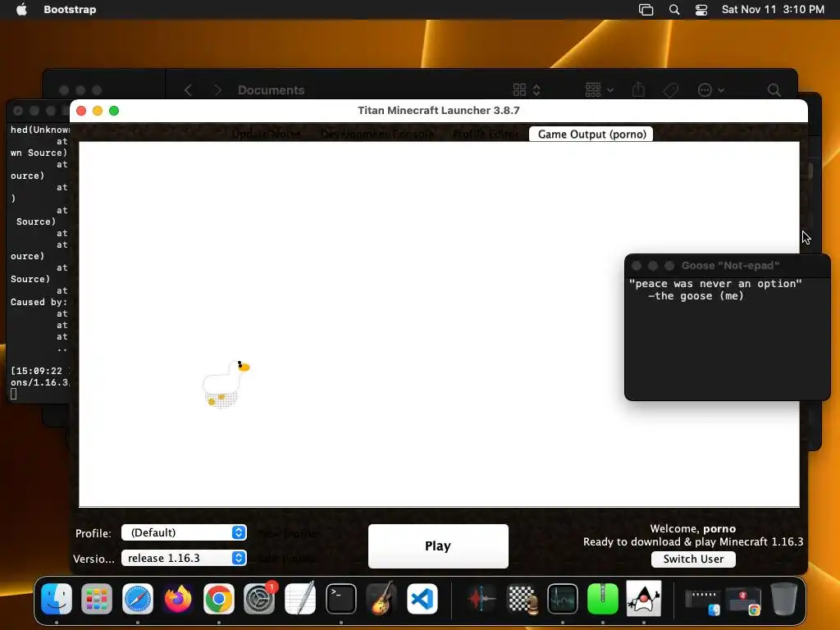Click the Share icon in the Finder toolbar
The height and width of the screenshot is (630, 840).
point(638,90)
